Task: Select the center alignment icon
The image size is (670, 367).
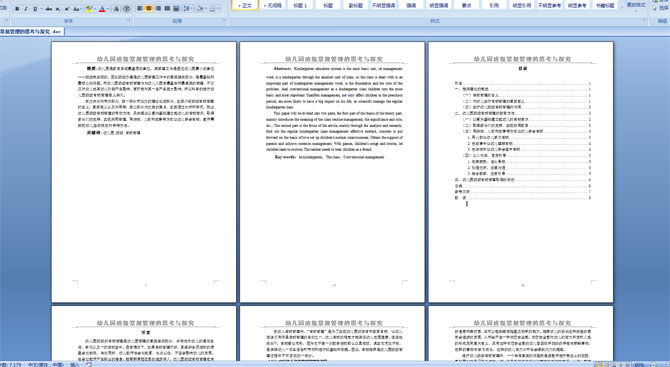Action: [149, 9]
